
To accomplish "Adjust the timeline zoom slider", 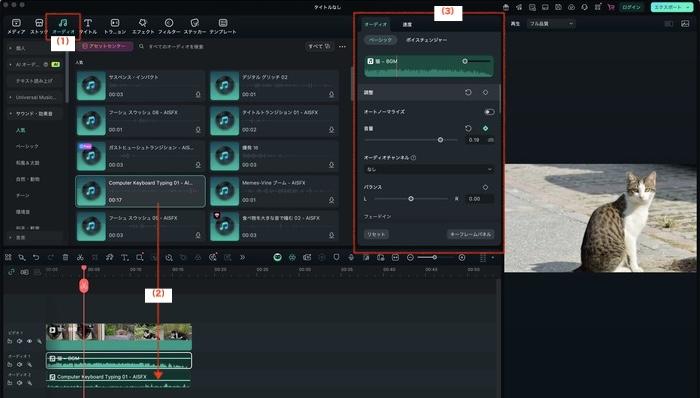I will pyautogui.click(x=434, y=257).
